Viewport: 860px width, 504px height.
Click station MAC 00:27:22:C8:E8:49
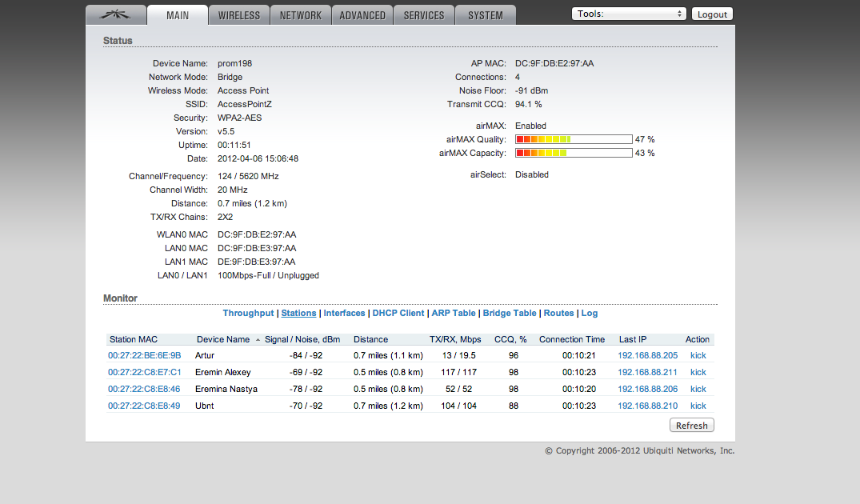[144, 406]
